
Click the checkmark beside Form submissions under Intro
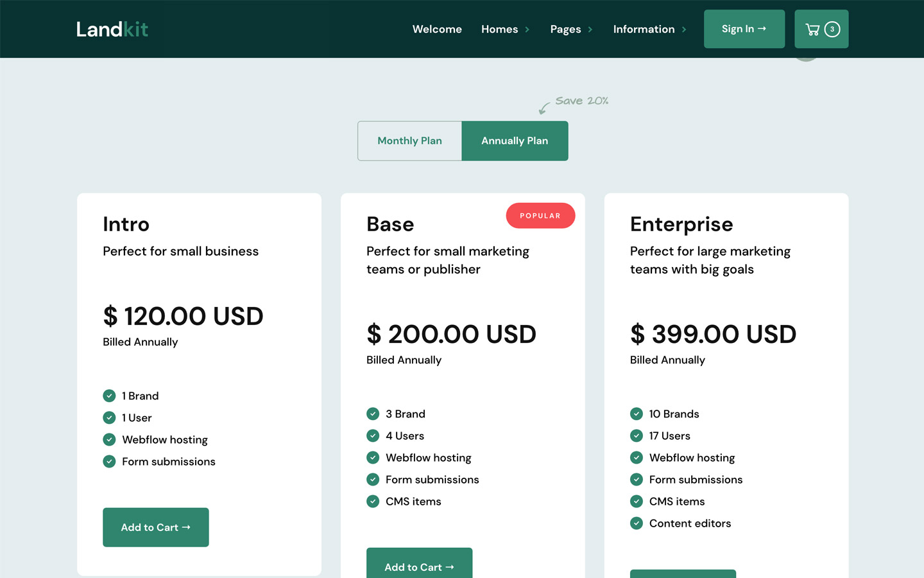[x=109, y=461]
